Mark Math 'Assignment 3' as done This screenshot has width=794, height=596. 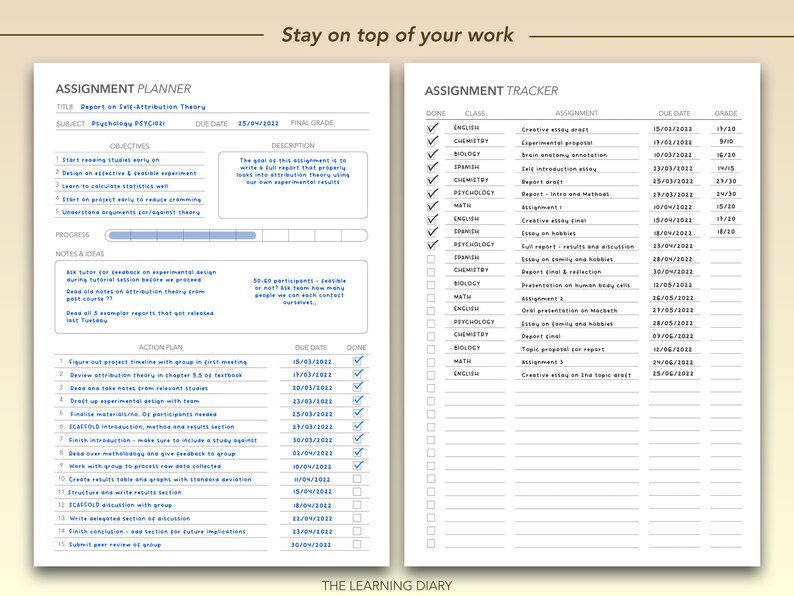coord(431,362)
